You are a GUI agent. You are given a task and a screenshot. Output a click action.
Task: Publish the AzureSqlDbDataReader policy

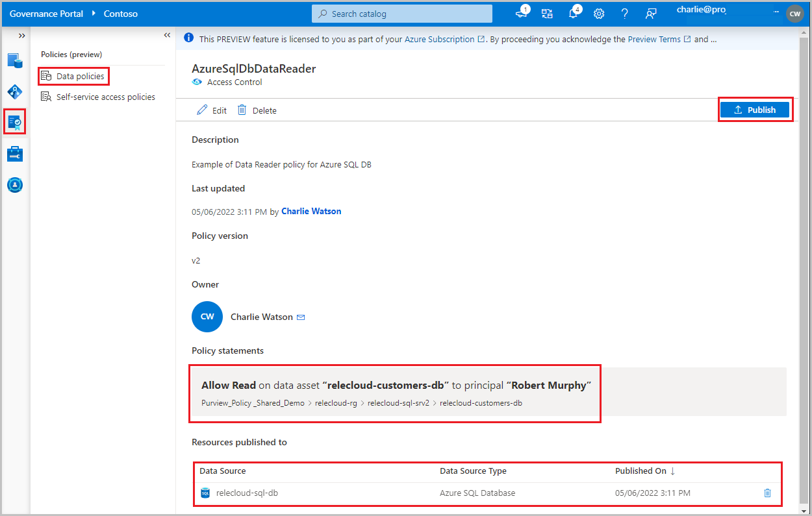click(x=755, y=109)
